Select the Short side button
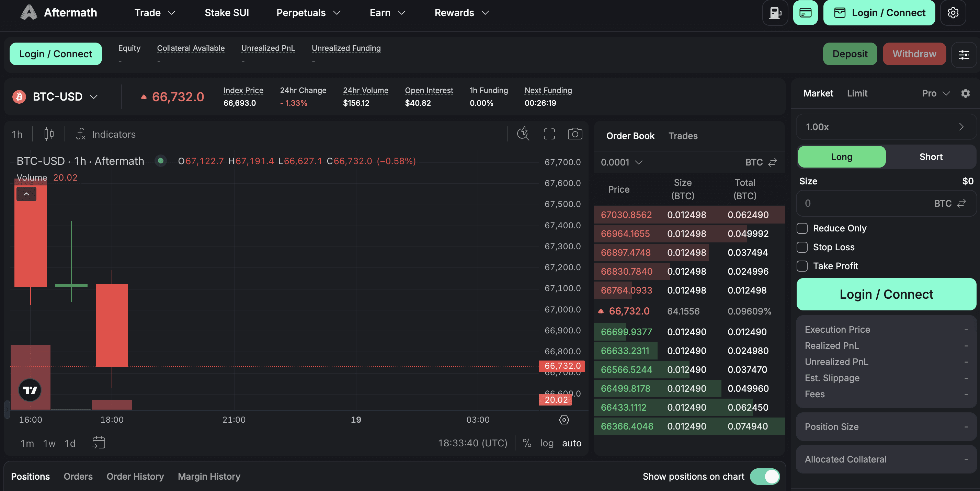 [x=931, y=157]
